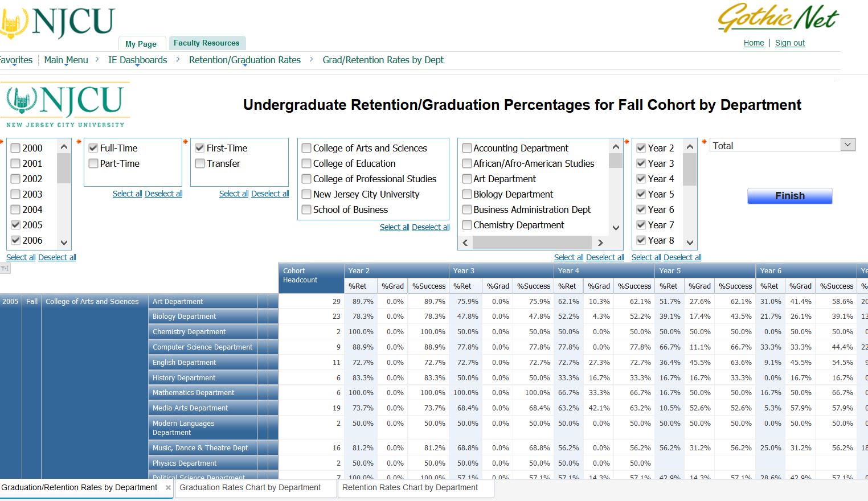Screen dimensions: 868x501
Task: Switch to the Graduation Rates Chart by Department tab
Action: [255, 488]
